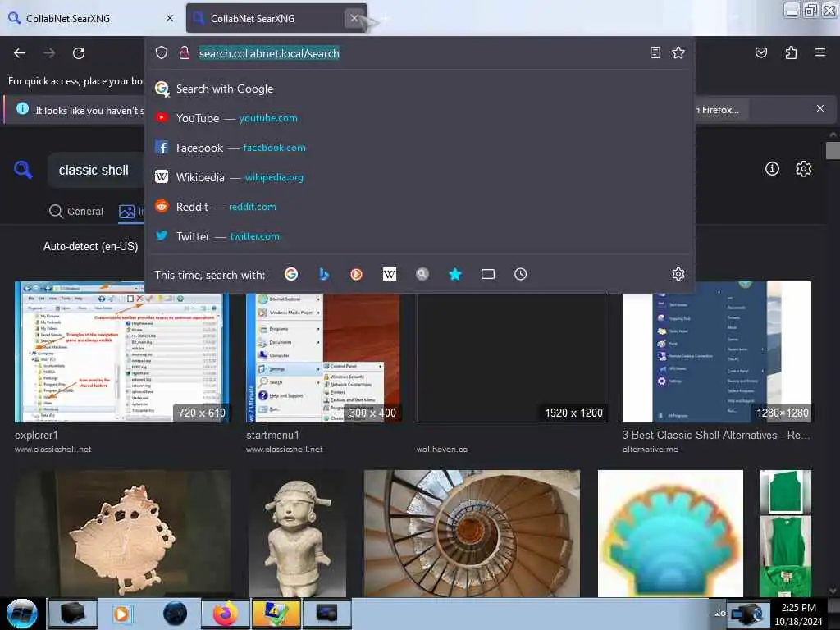The image size is (840, 630).
Task: Visit the alternative.me source link
Action: click(x=651, y=449)
